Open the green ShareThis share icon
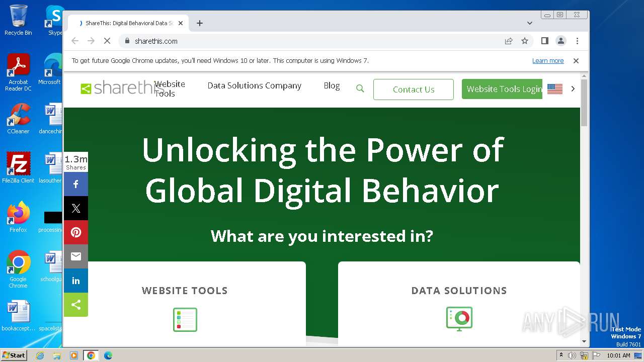644x362 pixels. coord(76,305)
